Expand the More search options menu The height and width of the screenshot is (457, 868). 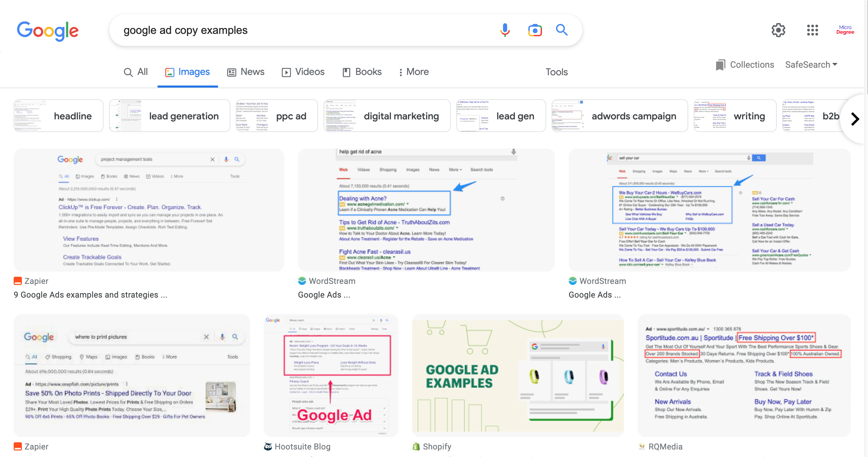click(x=413, y=72)
